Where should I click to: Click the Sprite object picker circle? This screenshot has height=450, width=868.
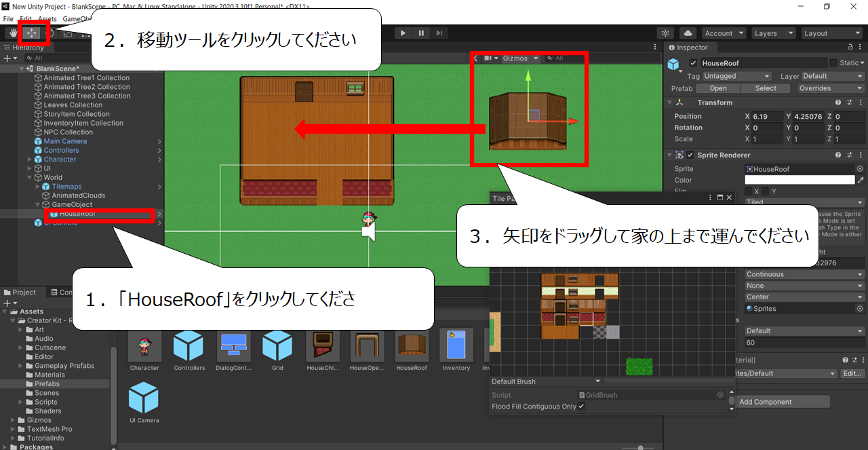click(860, 169)
